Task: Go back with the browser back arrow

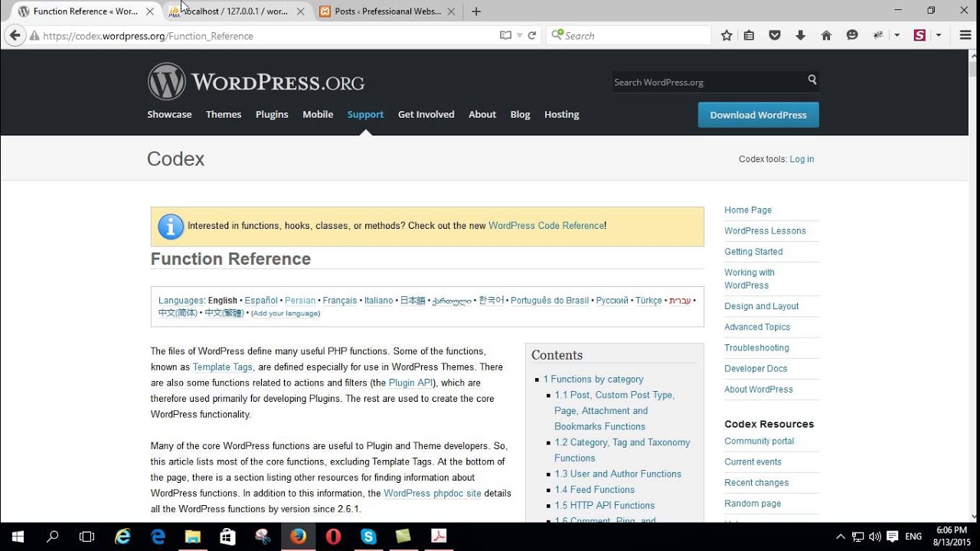Action: [14, 35]
